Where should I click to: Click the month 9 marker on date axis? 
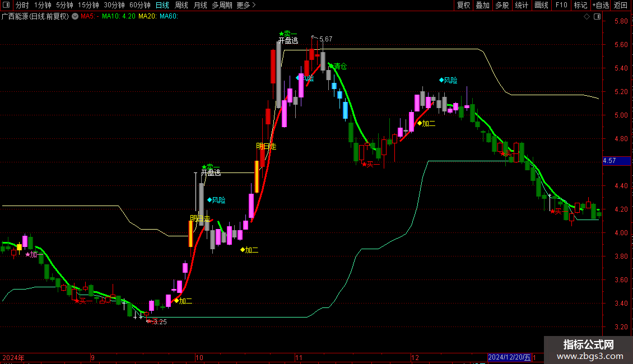click(x=92, y=358)
